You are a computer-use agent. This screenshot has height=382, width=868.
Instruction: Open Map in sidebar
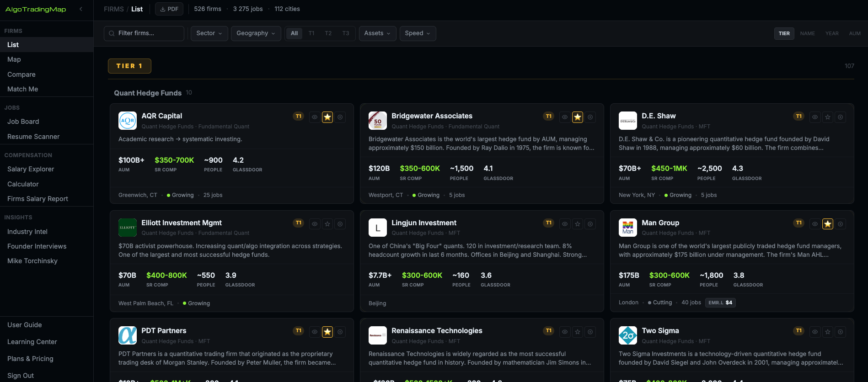pyautogui.click(x=47, y=59)
